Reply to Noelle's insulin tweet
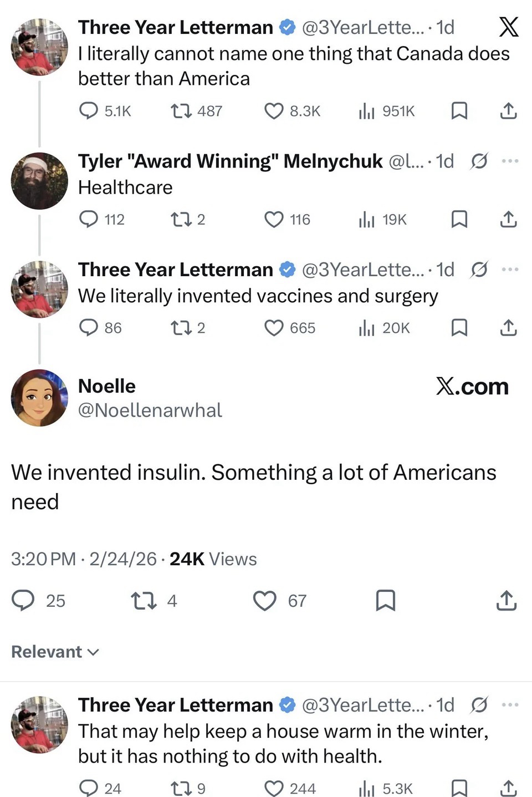This screenshot has height=797, width=532. (23, 601)
